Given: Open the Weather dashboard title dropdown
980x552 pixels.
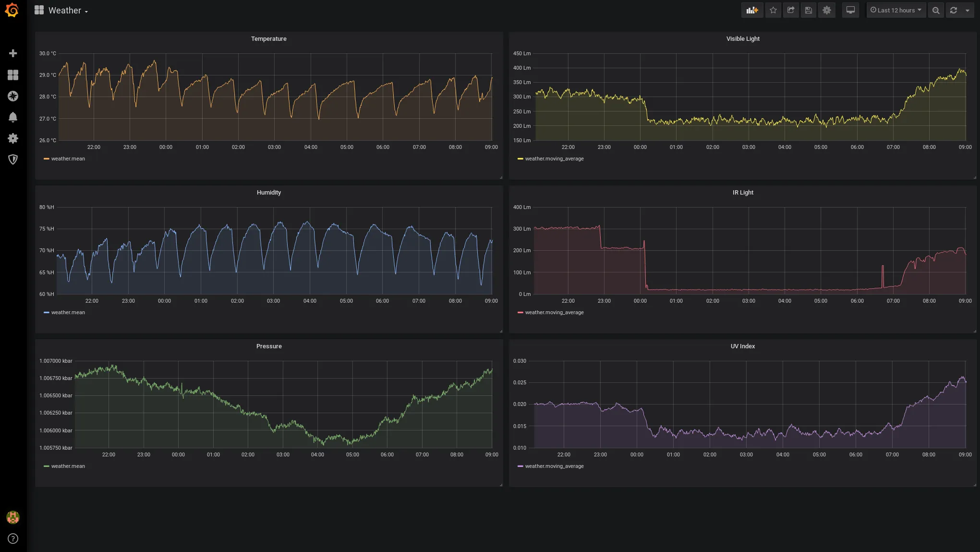Looking at the screenshot, I should pyautogui.click(x=67, y=10).
